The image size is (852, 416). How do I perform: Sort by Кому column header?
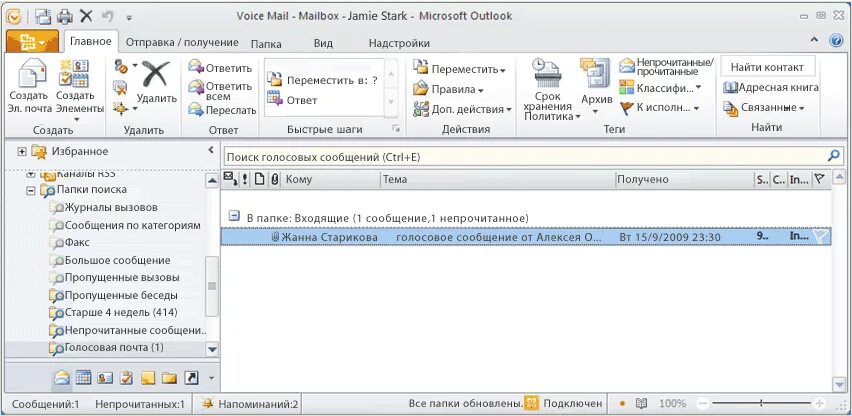pyautogui.click(x=331, y=179)
